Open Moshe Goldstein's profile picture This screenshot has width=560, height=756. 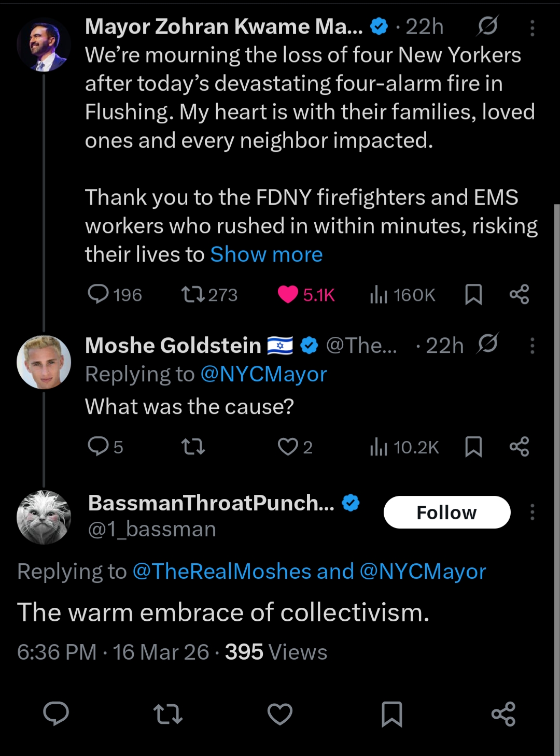(44, 362)
